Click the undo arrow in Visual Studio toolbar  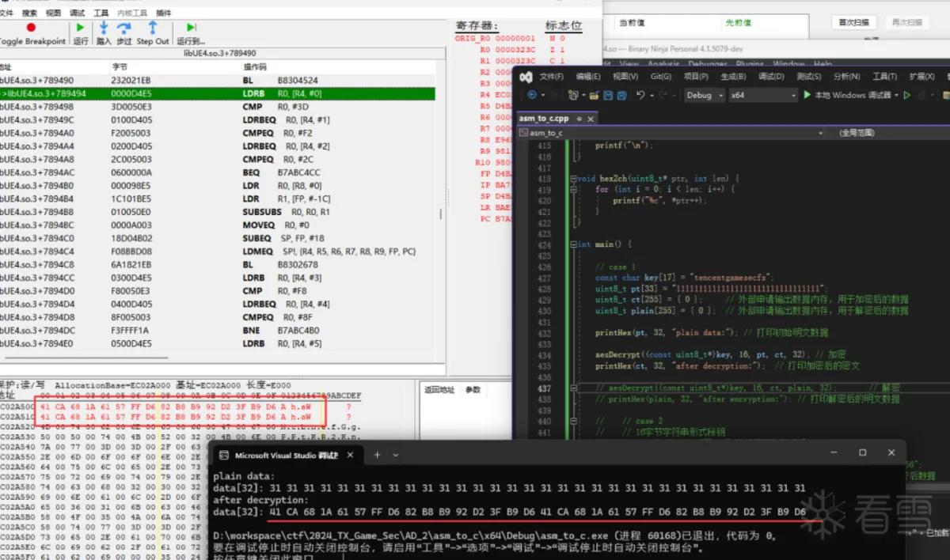[x=641, y=95]
